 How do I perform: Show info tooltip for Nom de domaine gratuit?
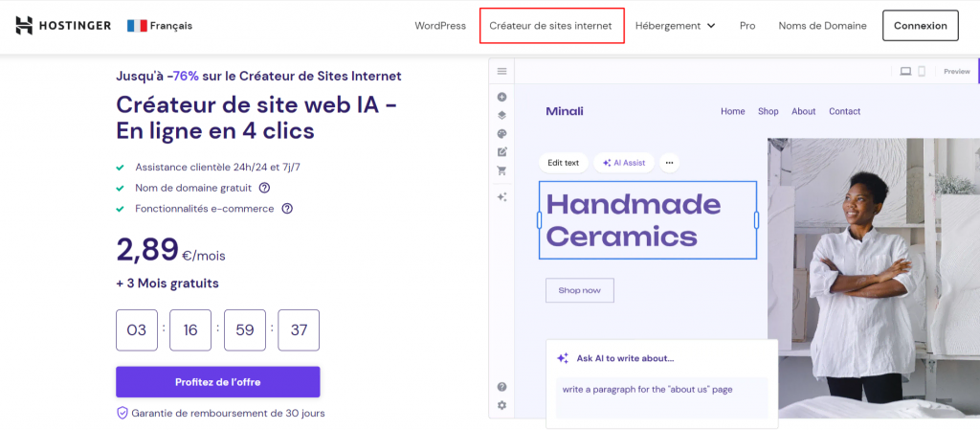(x=264, y=188)
